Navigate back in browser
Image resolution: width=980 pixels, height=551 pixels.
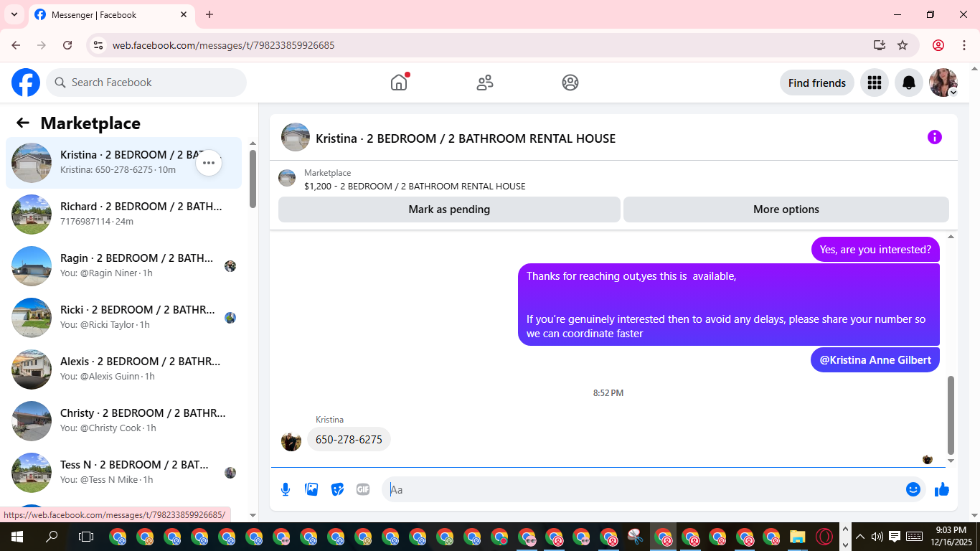tap(16, 45)
